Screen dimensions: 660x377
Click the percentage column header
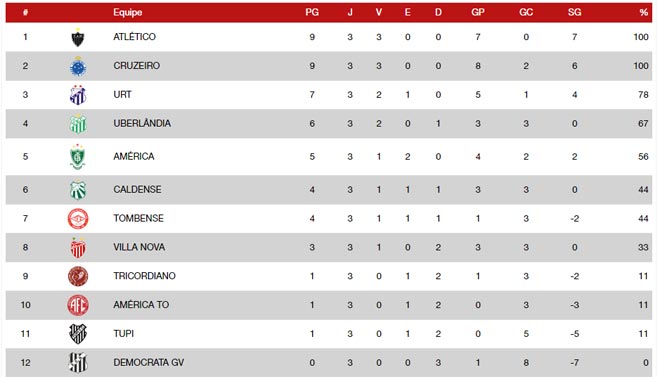644,12
